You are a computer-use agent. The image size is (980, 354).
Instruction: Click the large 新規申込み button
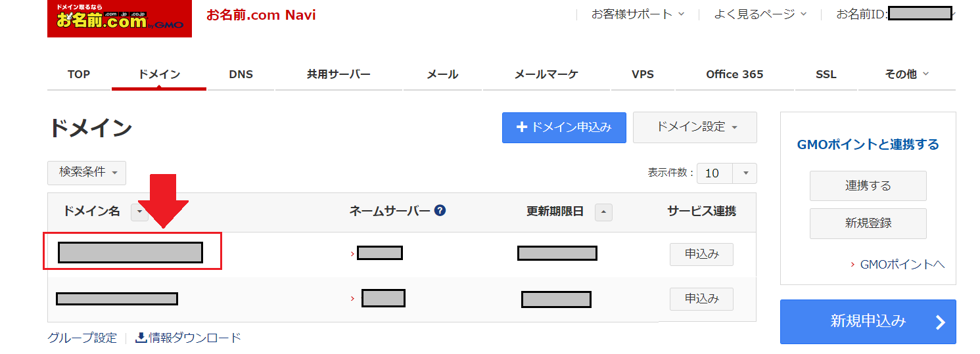(x=868, y=322)
